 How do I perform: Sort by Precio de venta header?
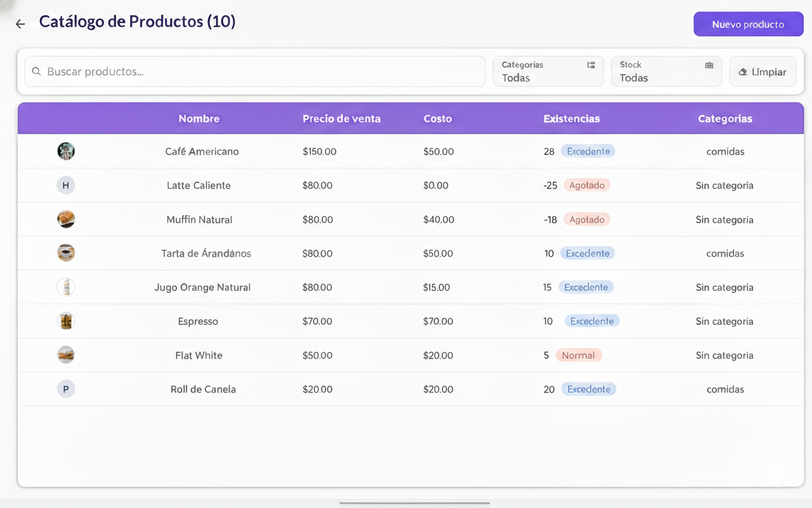[x=341, y=119]
